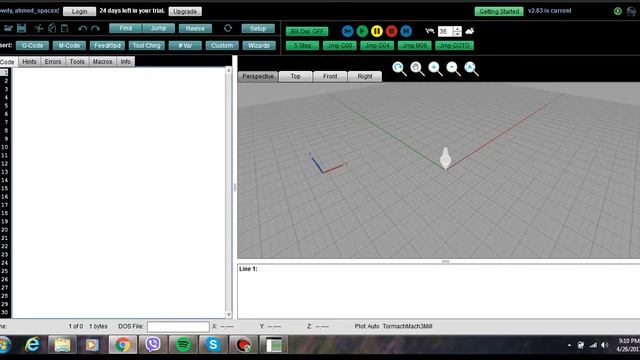Click the Login button
Image resolution: width=640 pixels, height=360 pixels.
[x=80, y=11]
